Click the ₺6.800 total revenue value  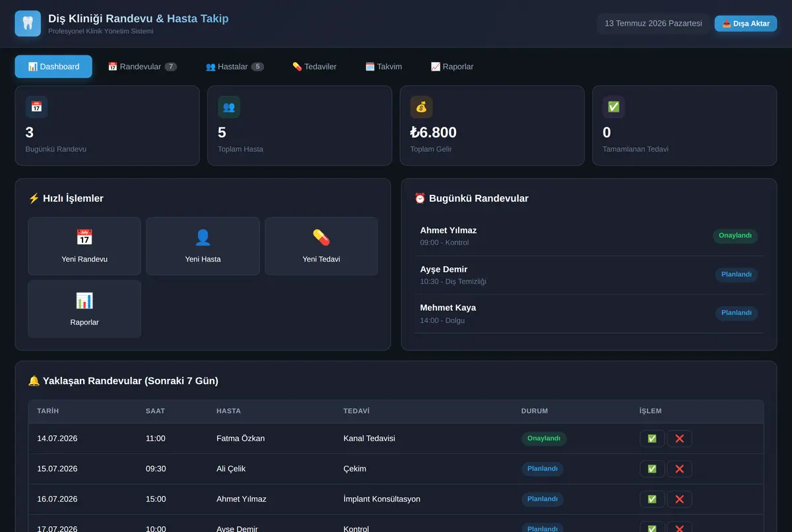[434, 133]
